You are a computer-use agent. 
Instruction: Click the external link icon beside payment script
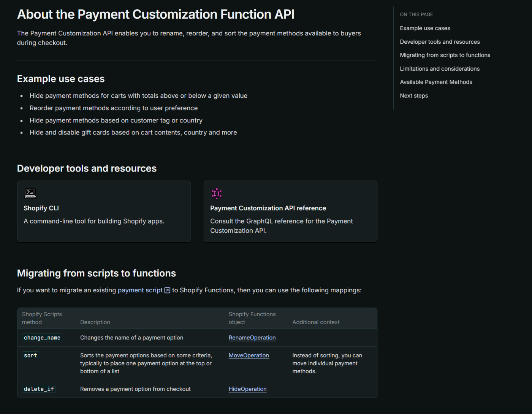click(167, 290)
